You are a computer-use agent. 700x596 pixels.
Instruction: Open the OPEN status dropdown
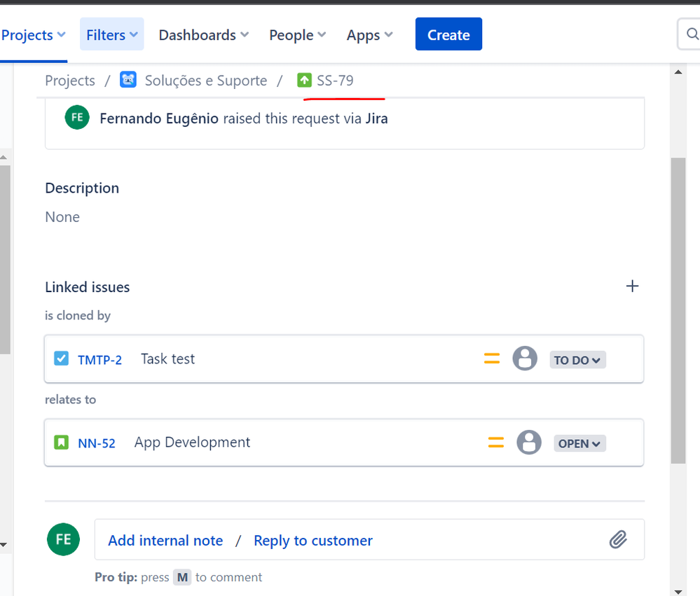[x=580, y=443]
